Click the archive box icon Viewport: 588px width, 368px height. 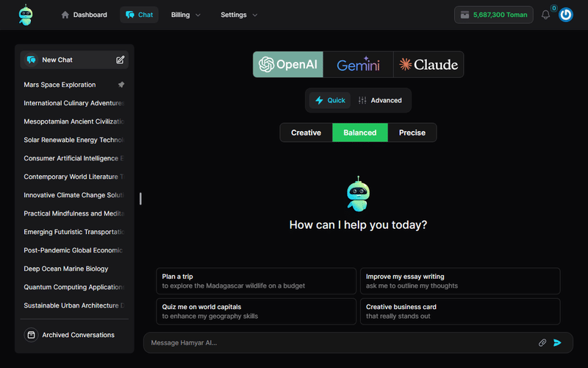pos(31,335)
